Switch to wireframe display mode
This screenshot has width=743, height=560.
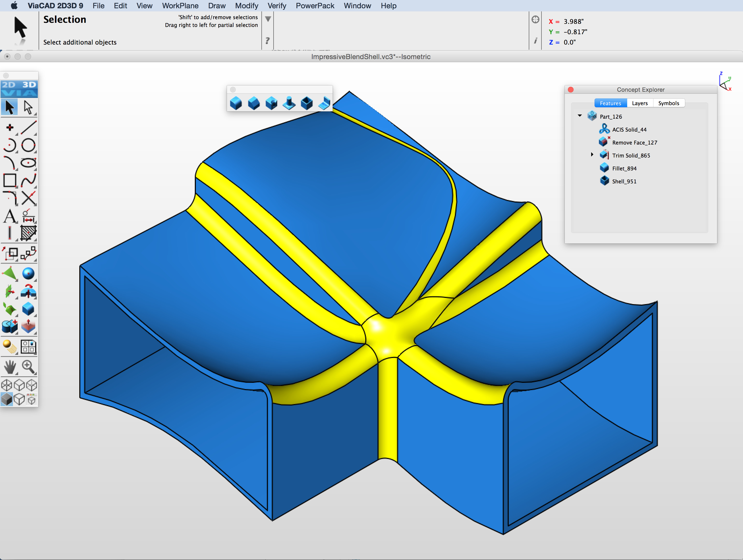tap(7, 385)
